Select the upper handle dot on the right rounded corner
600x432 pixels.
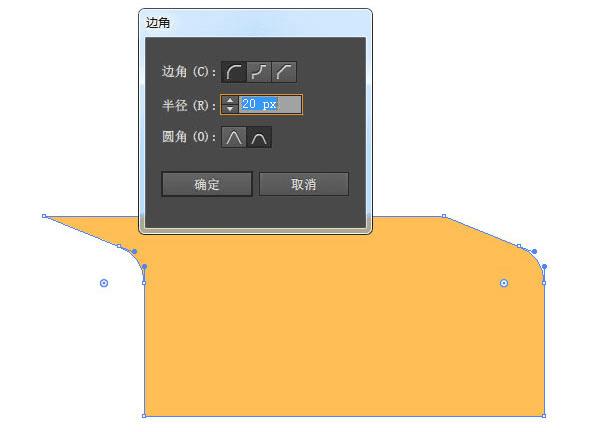tap(534, 251)
